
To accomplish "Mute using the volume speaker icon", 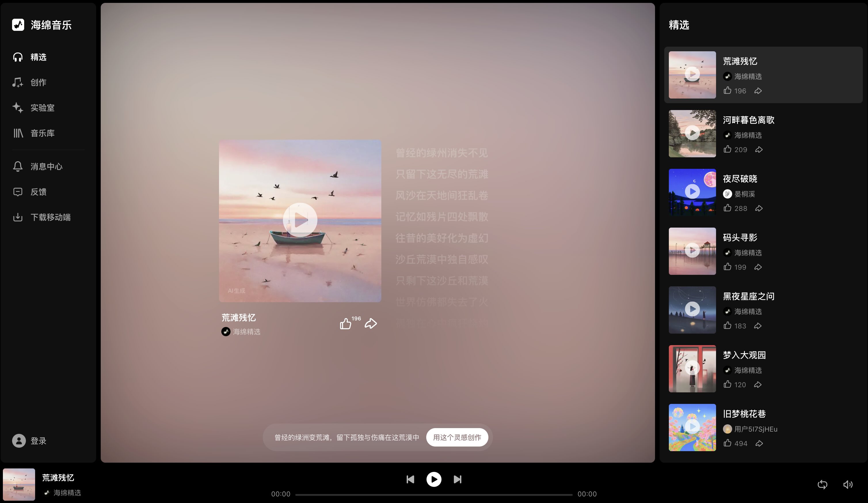I will (x=848, y=484).
